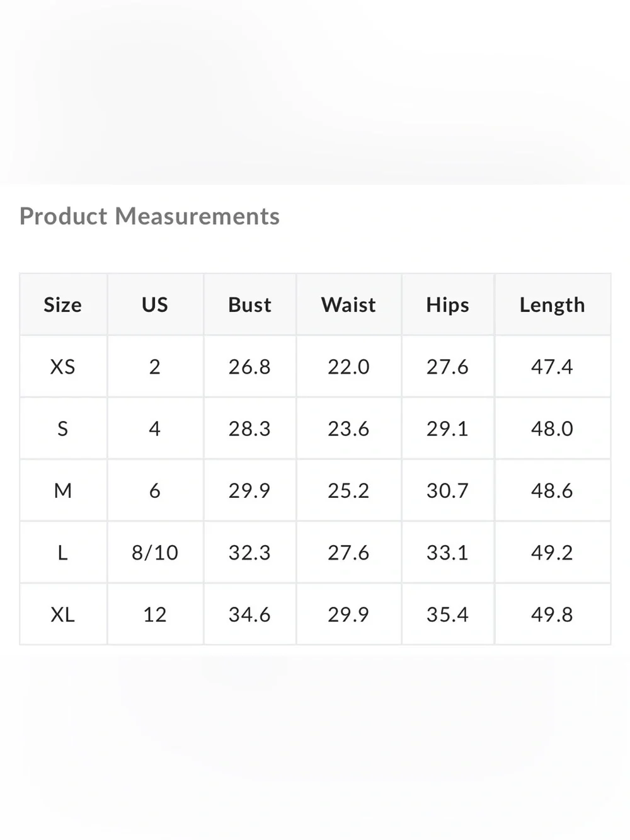Click the 12 US size cell

coord(155,614)
